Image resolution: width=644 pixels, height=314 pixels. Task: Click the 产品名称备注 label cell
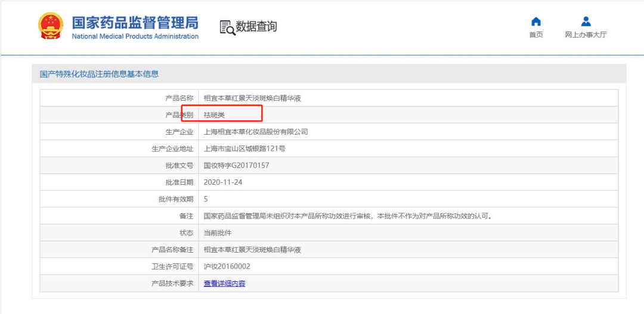click(119, 250)
